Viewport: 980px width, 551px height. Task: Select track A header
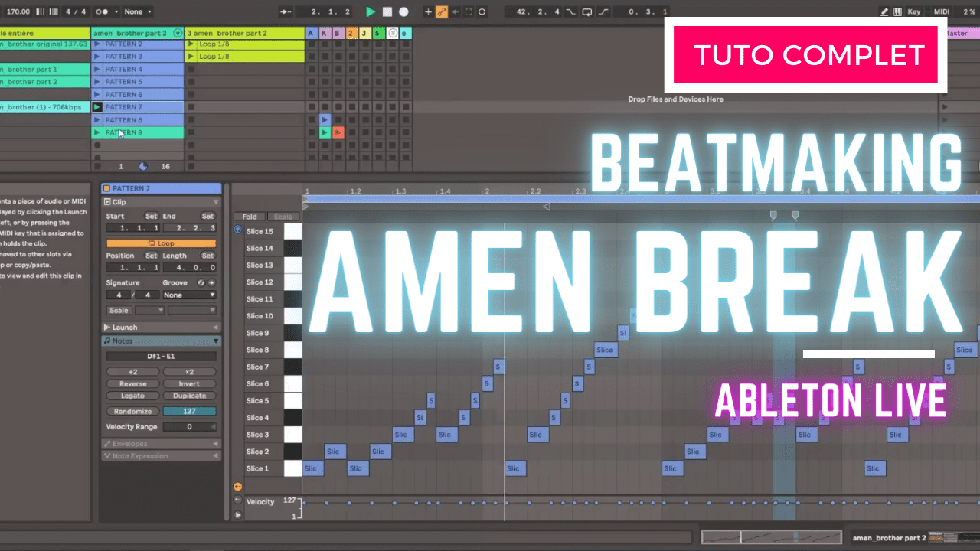coord(311,33)
